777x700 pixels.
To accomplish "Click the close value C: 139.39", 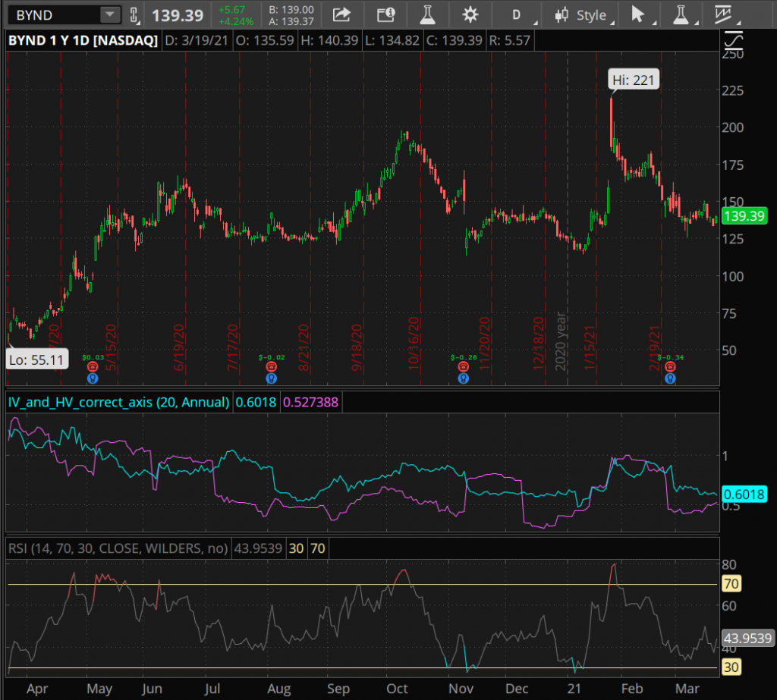I will pos(455,41).
